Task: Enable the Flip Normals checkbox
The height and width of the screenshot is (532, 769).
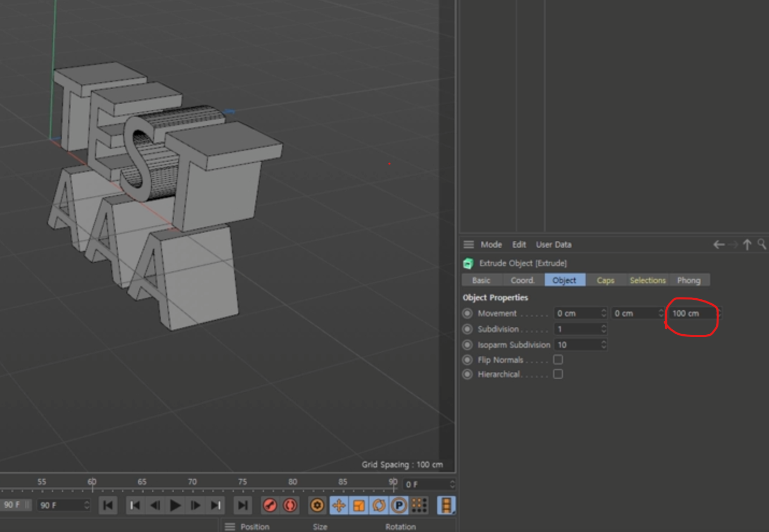Action: pyautogui.click(x=558, y=360)
